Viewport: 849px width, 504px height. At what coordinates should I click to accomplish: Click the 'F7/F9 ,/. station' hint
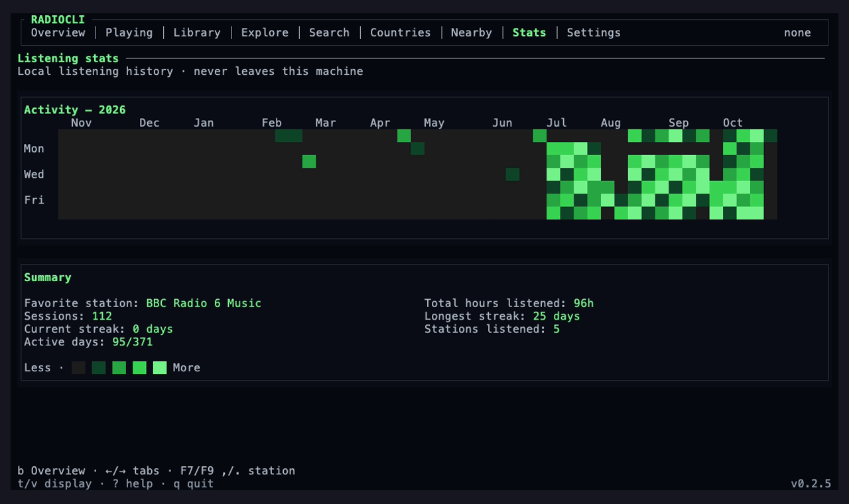[237, 471]
